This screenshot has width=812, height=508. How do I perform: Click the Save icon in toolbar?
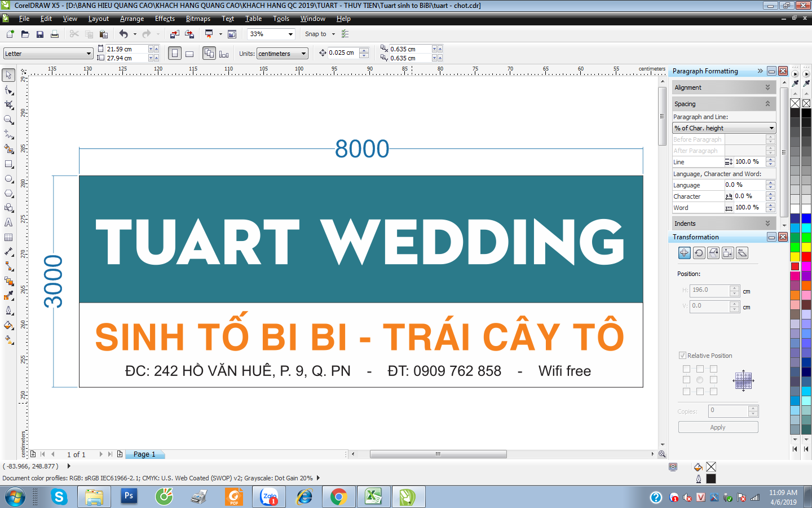40,34
